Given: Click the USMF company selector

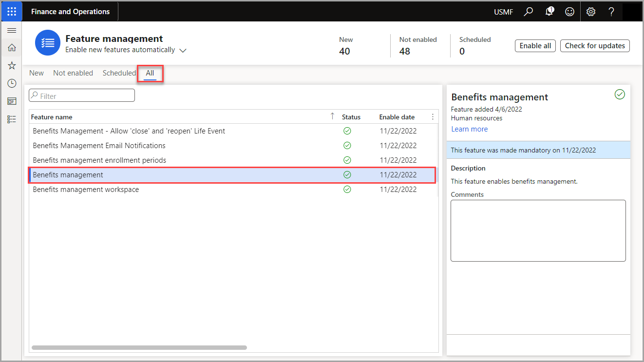Looking at the screenshot, I should coord(503,12).
